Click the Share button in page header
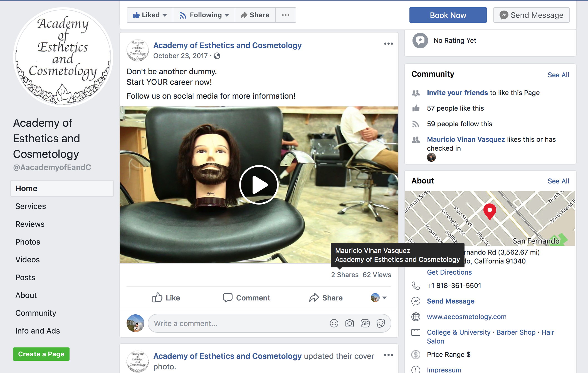This screenshot has width=588, height=373. (x=255, y=15)
